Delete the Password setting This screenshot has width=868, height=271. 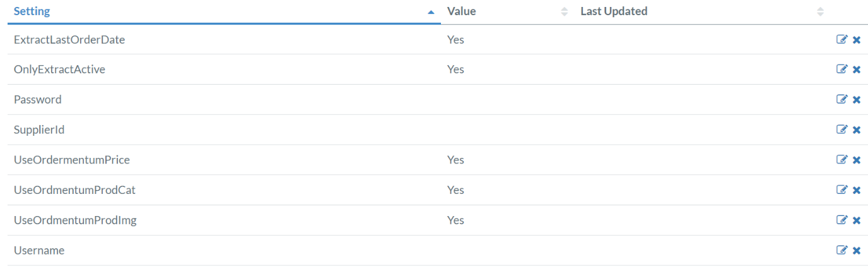coord(857,100)
